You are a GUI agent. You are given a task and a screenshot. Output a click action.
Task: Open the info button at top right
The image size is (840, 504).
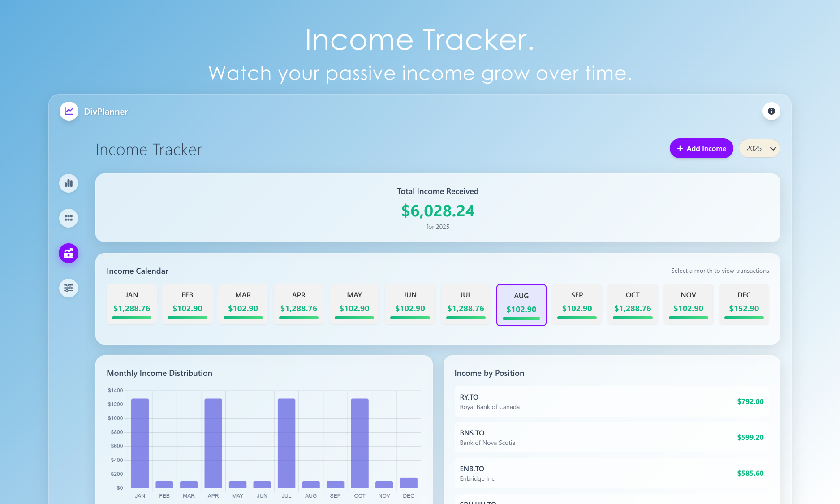[771, 111]
